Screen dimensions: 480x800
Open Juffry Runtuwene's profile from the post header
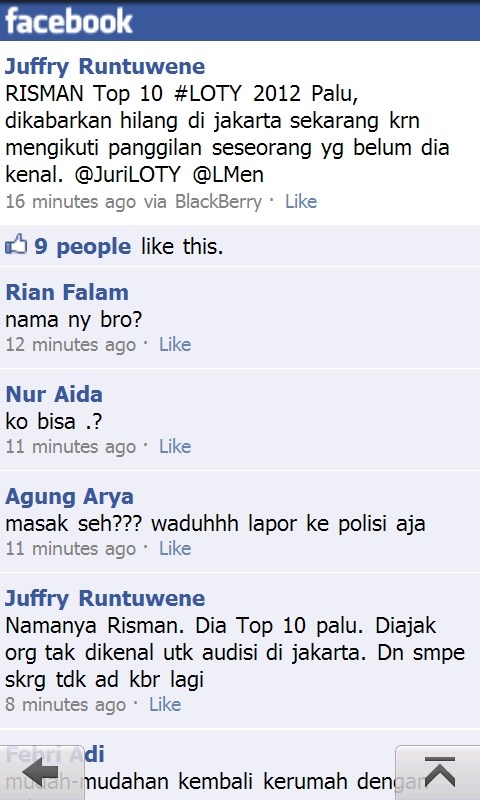tap(105, 66)
